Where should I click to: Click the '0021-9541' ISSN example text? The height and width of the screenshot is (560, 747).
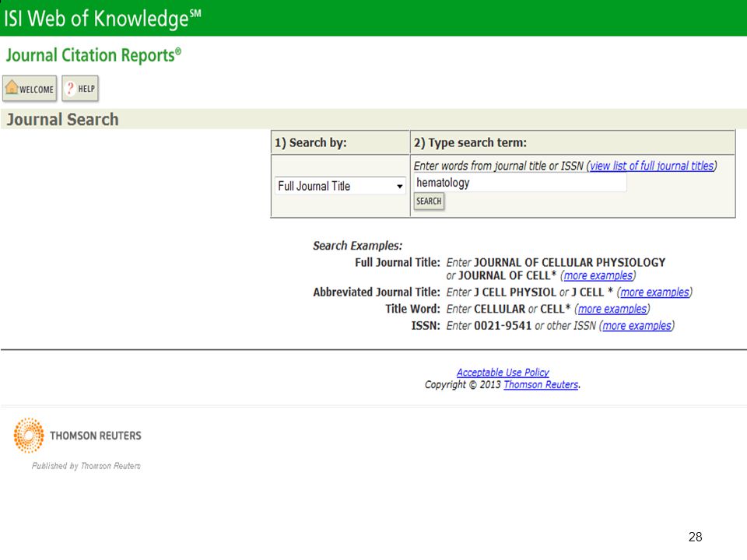[x=503, y=326]
